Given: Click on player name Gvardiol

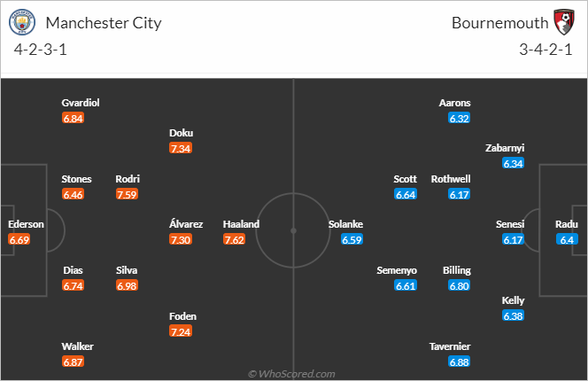Looking at the screenshot, I should pyautogui.click(x=81, y=103).
